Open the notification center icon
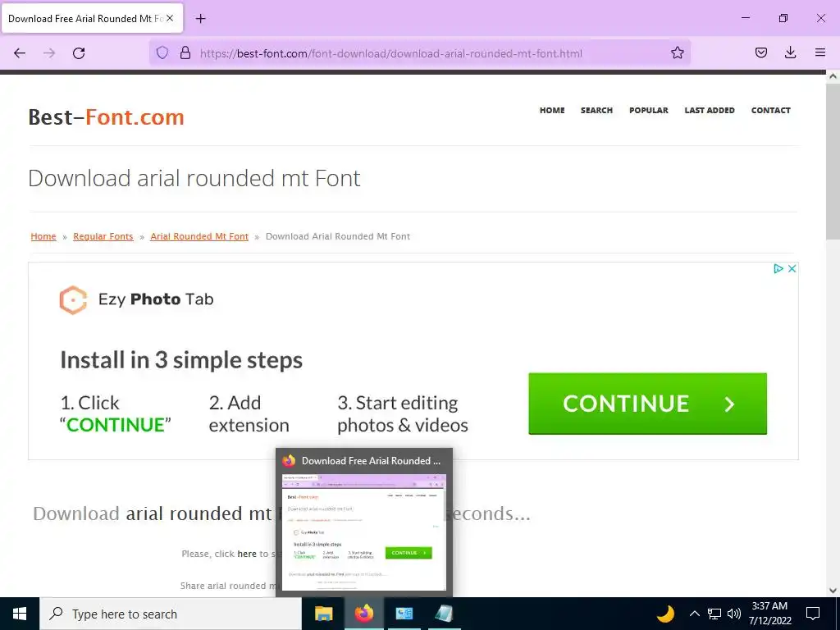Viewport: 840px width, 630px height. (813, 614)
